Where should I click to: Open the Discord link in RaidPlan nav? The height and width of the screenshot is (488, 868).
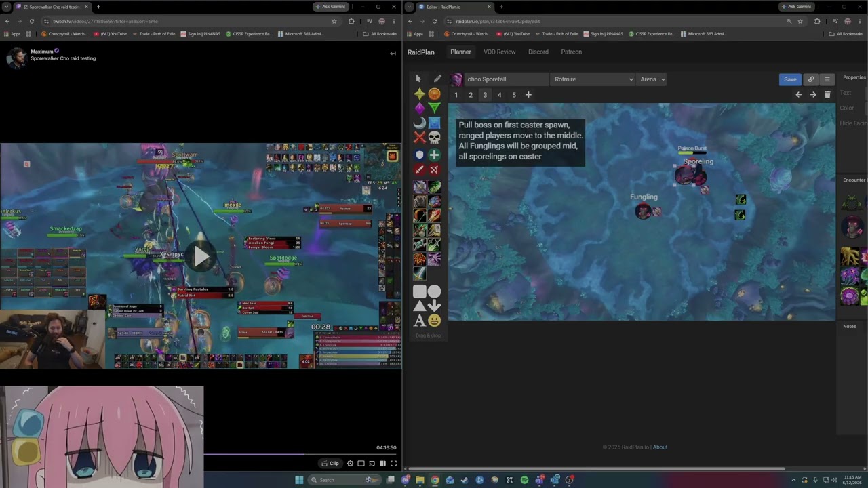[538, 52]
